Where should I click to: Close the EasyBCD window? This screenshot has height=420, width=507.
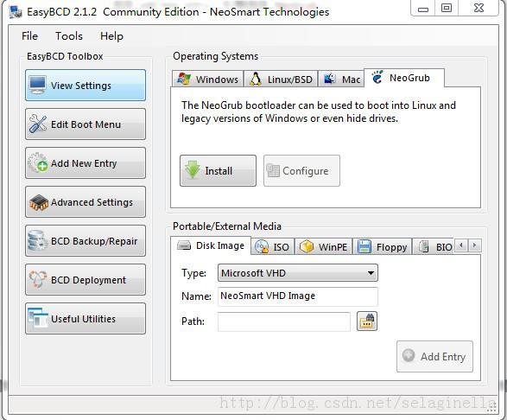(478, 8)
